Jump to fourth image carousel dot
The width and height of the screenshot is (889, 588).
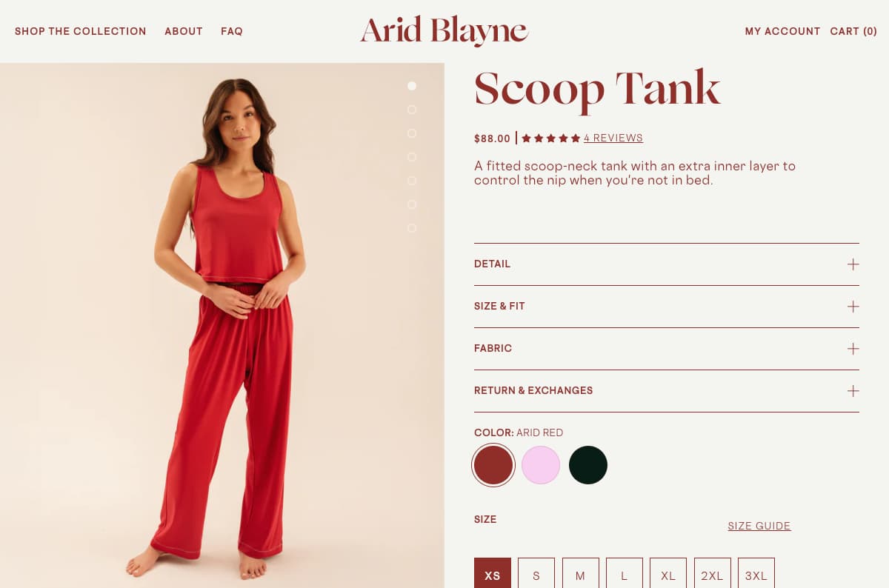tap(412, 157)
